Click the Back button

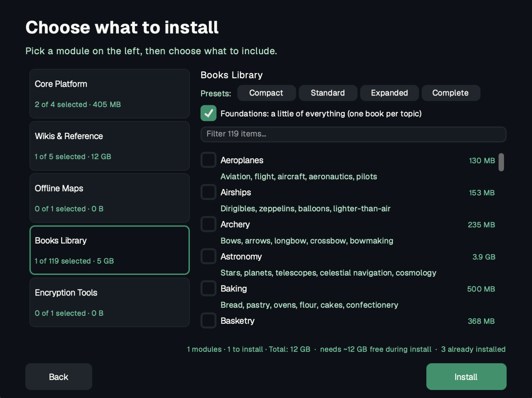[x=59, y=377]
